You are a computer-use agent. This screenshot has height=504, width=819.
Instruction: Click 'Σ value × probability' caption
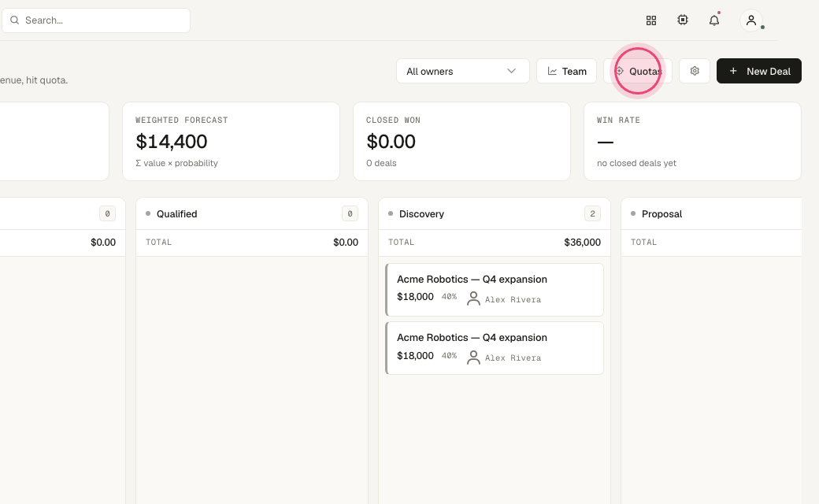(176, 163)
